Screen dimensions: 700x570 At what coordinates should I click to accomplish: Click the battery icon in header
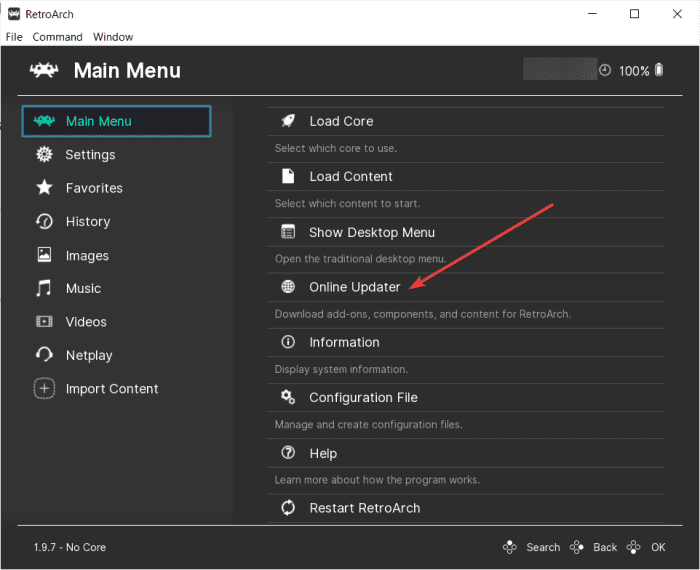click(659, 70)
